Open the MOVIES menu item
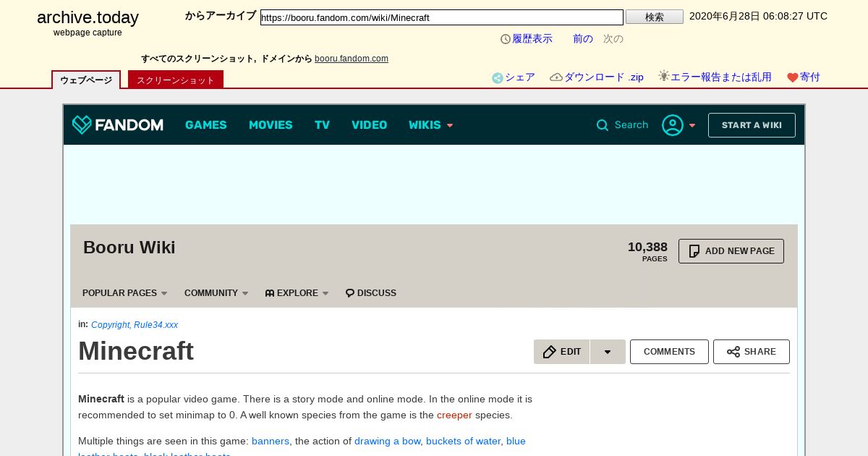Screen dimensions: 868x456 click(271, 125)
